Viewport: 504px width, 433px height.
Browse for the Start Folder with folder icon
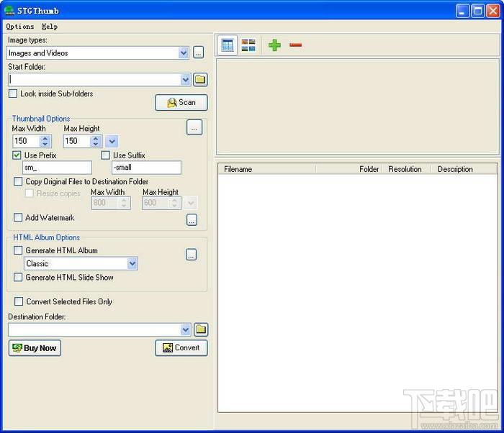coord(200,79)
